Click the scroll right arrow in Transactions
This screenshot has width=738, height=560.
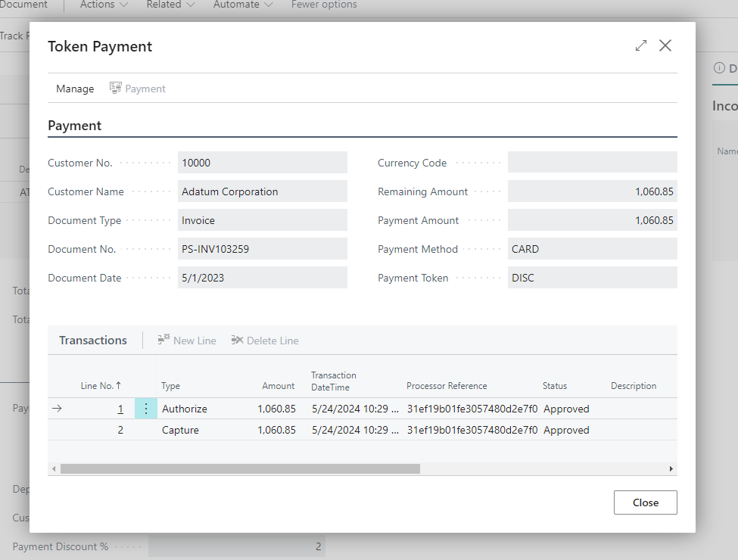pos(671,468)
